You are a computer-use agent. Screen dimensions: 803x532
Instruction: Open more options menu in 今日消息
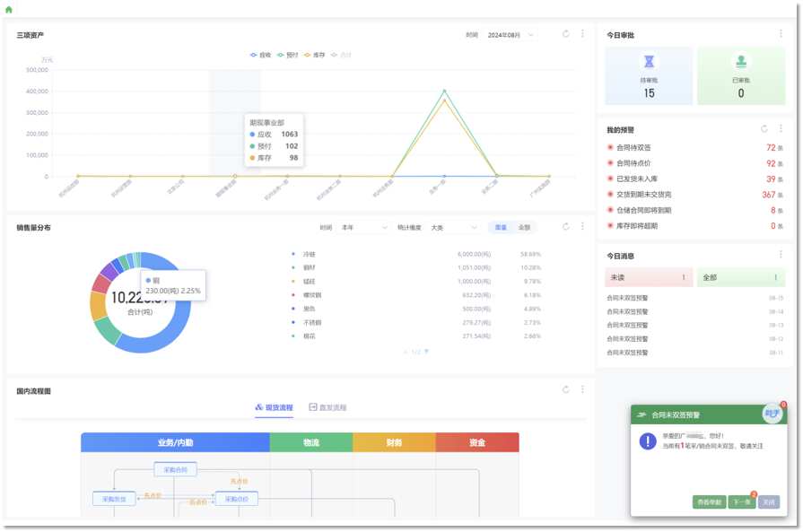click(x=781, y=256)
